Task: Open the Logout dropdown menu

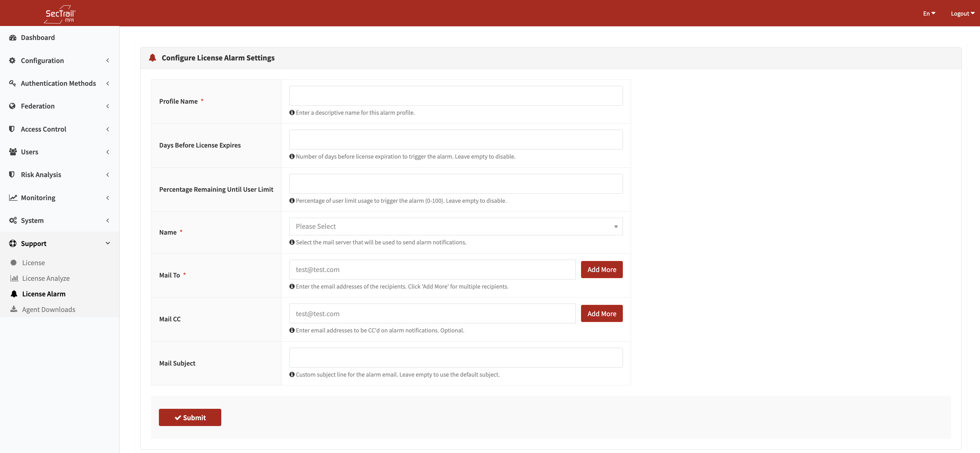Action: click(x=962, y=13)
